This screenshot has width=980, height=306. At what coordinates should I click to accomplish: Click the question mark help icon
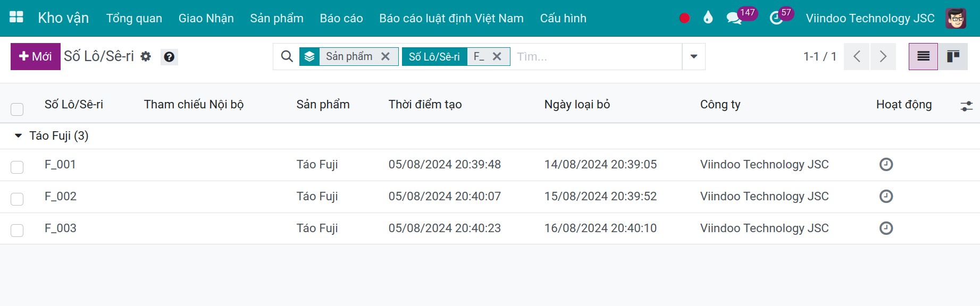coord(169,57)
